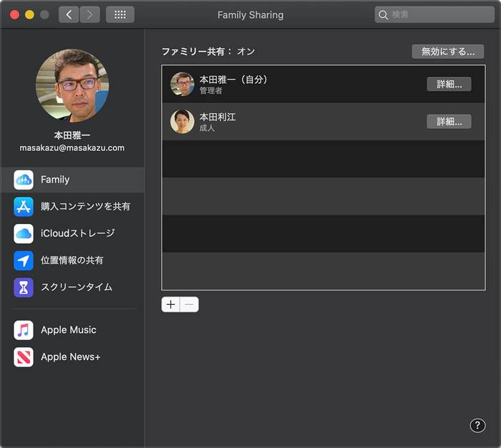Select Apple News+ in the sidebar
Screen dimensions: 501x448
pyautogui.click(x=71, y=356)
